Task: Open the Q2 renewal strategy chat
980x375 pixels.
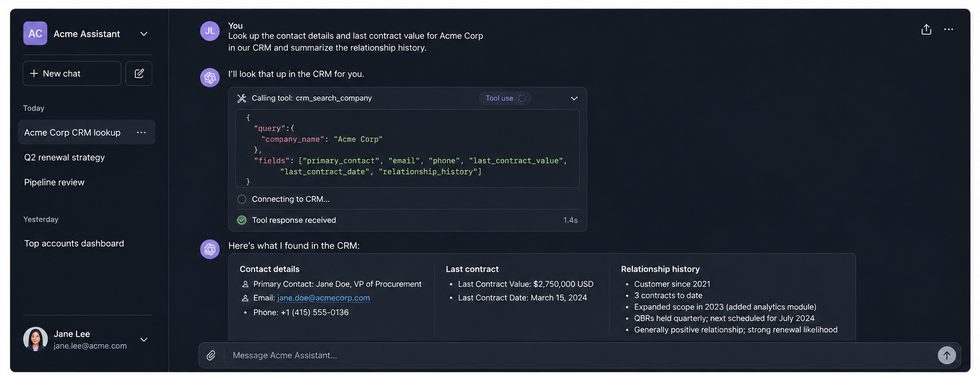Action: pos(64,157)
